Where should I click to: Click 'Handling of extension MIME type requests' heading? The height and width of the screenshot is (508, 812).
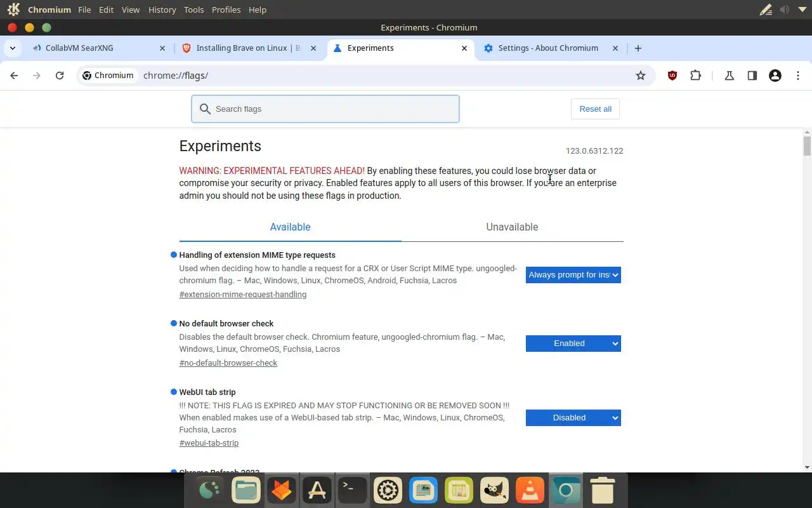pos(258,255)
